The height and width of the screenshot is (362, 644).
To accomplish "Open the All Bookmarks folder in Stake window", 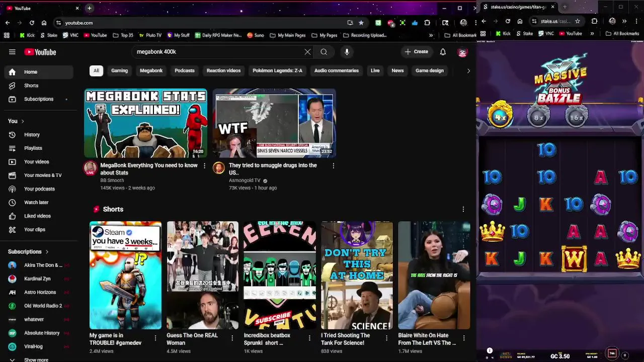I will 622,34.
